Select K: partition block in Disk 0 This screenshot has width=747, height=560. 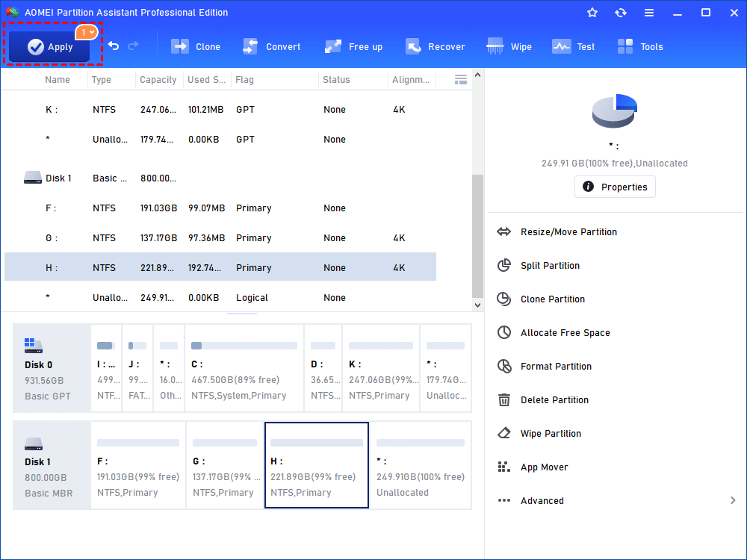click(x=381, y=368)
